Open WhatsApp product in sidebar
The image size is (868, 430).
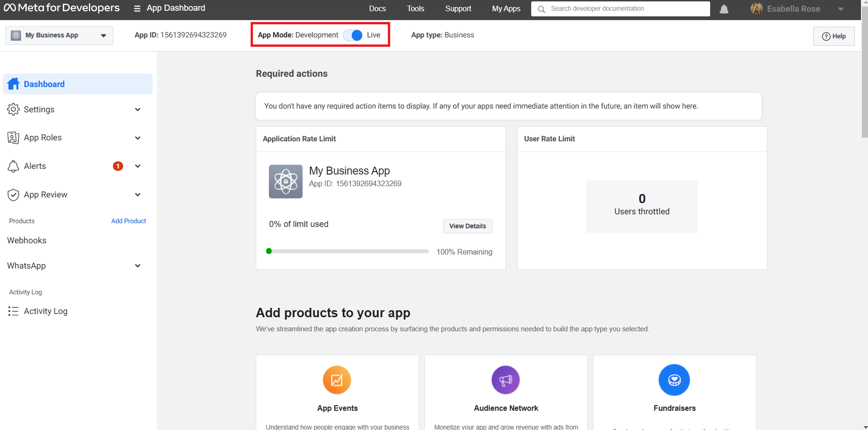click(26, 266)
